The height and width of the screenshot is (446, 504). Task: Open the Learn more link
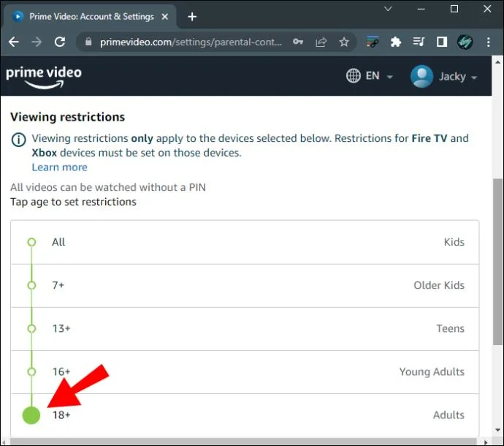click(x=59, y=167)
